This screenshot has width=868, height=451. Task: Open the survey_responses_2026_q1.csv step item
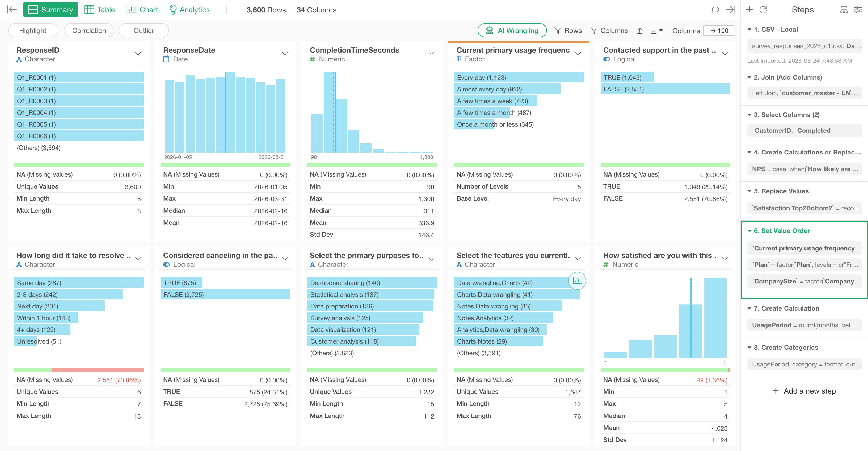(804, 46)
